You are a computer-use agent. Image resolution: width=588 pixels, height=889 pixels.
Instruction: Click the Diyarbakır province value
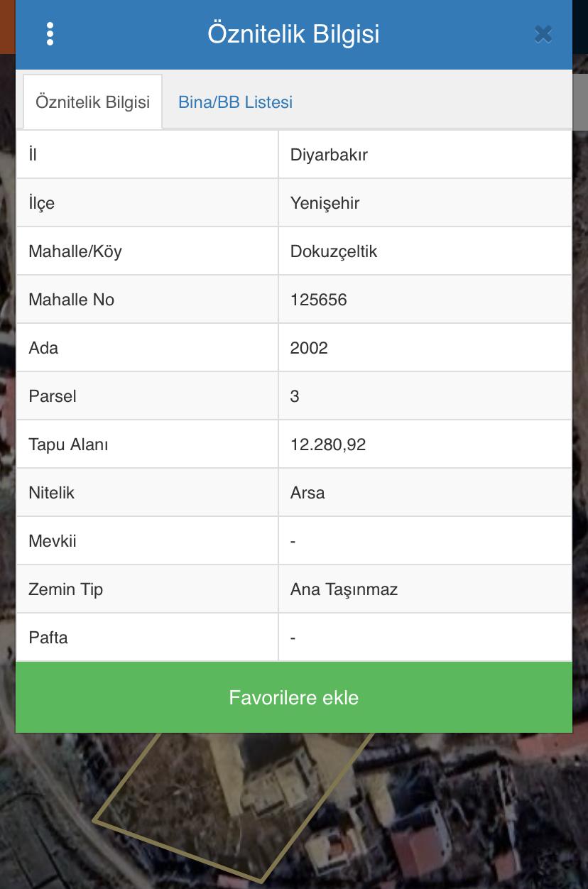(329, 155)
